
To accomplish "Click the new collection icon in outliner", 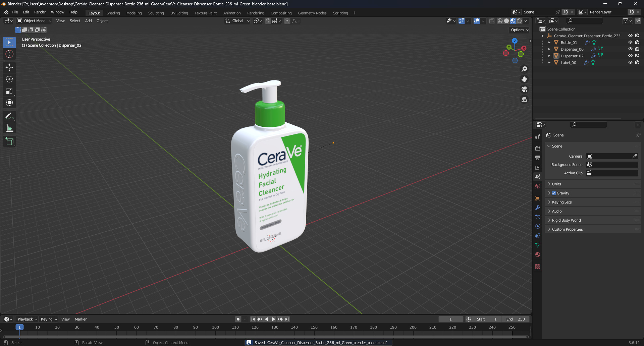I will tap(638, 21).
